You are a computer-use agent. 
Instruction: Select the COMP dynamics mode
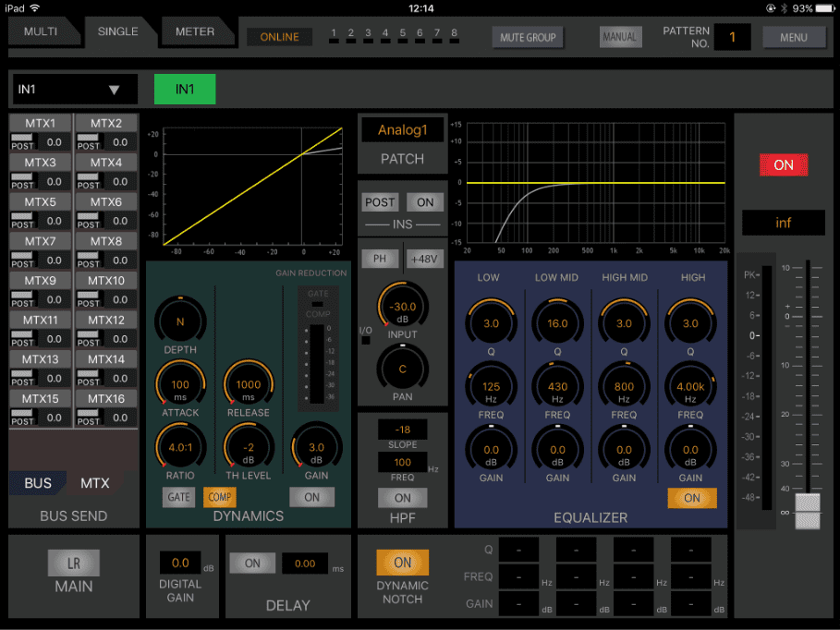[x=220, y=497]
